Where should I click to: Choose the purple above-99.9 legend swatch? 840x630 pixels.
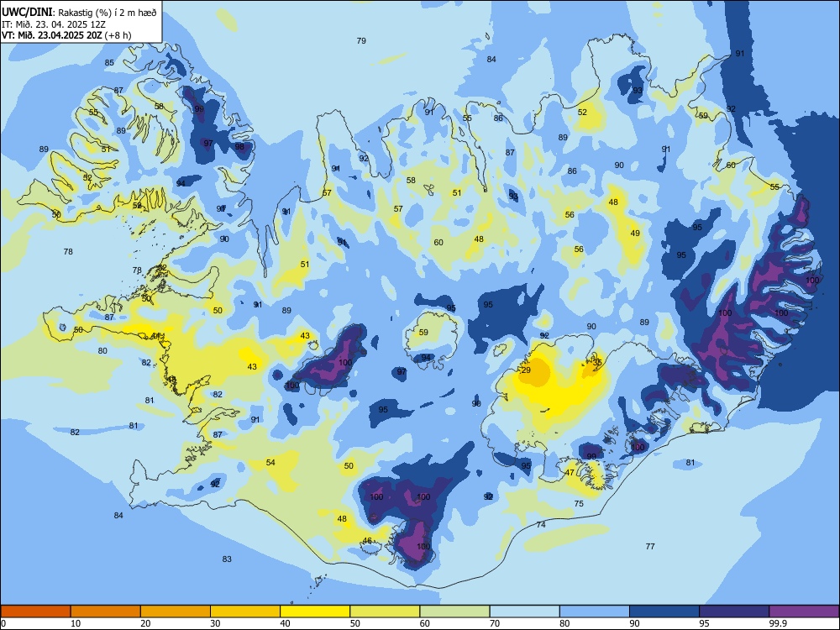pyautogui.click(x=804, y=612)
